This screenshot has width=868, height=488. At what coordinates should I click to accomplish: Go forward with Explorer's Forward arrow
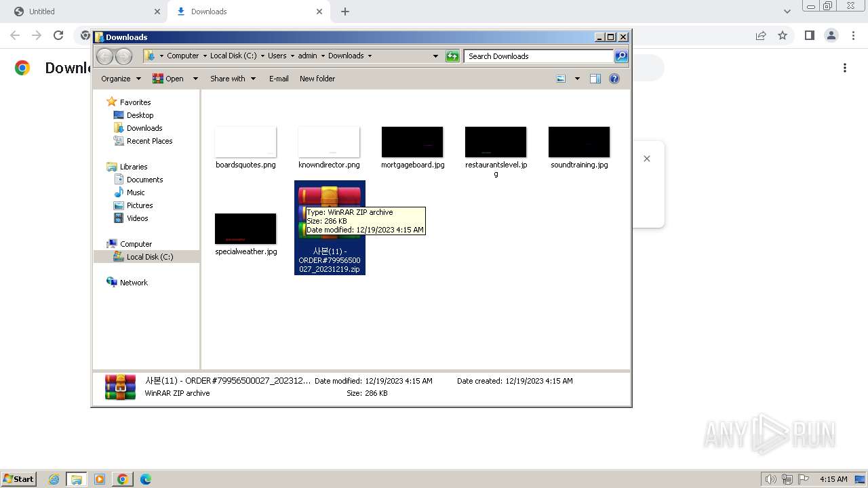coord(123,56)
